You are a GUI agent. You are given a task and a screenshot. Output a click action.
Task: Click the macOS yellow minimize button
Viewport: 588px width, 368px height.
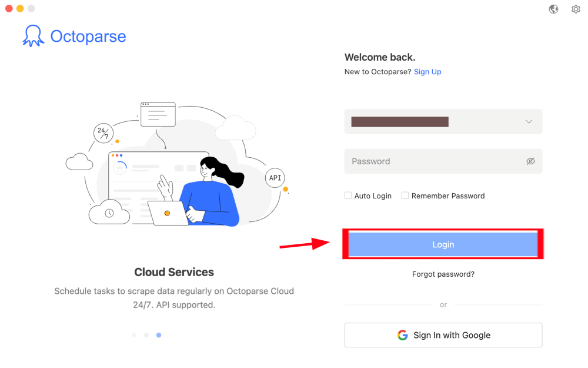pyautogui.click(x=20, y=8)
